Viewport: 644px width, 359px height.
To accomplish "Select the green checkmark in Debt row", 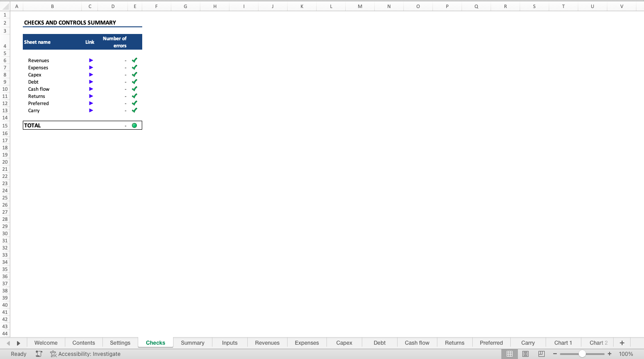I will click(135, 81).
